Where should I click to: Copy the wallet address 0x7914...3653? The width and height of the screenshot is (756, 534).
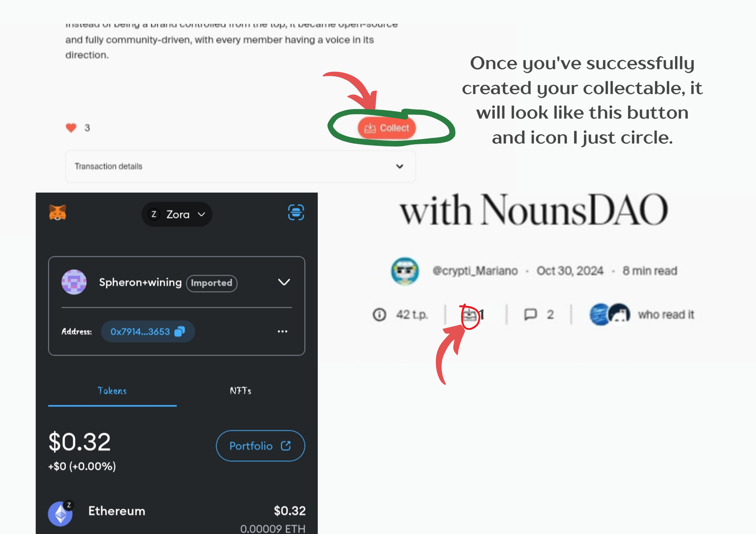pos(148,332)
